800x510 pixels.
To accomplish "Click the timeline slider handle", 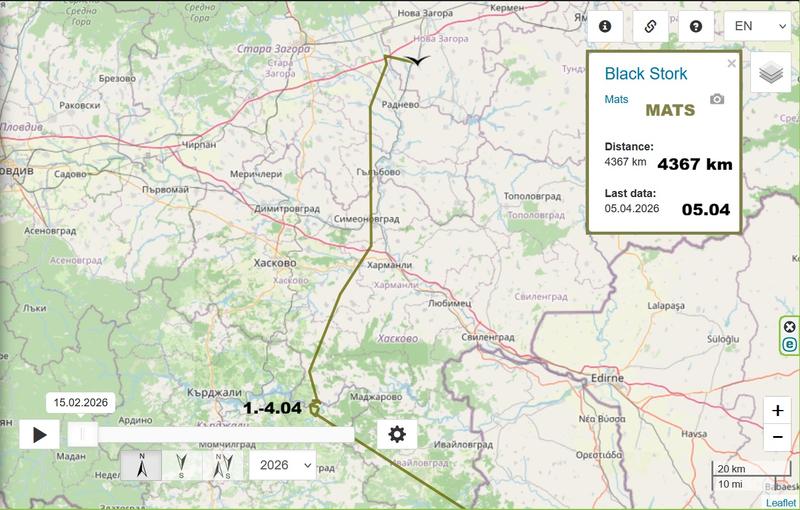I will [82, 435].
